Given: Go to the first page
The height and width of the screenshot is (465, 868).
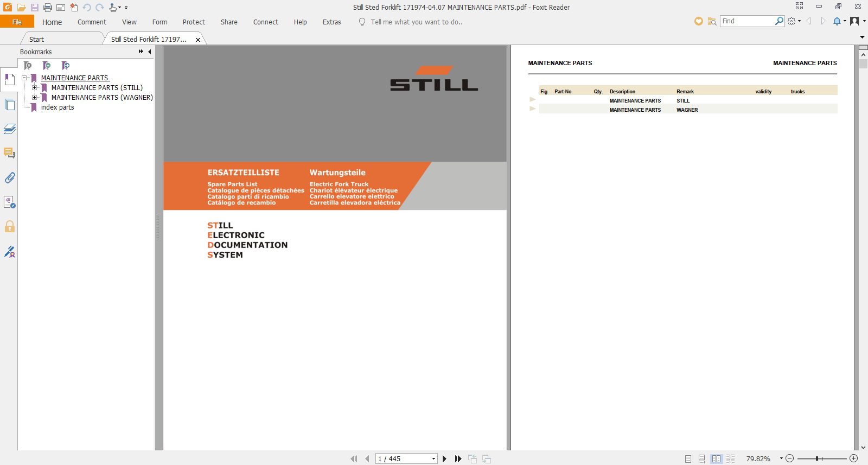Looking at the screenshot, I should point(354,459).
